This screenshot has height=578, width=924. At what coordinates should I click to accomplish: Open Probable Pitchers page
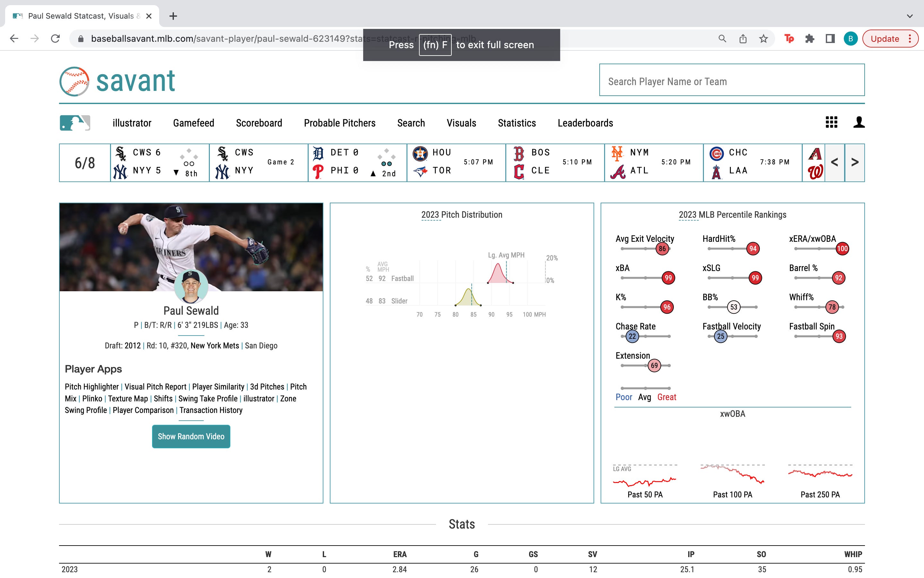(x=339, y=123)
